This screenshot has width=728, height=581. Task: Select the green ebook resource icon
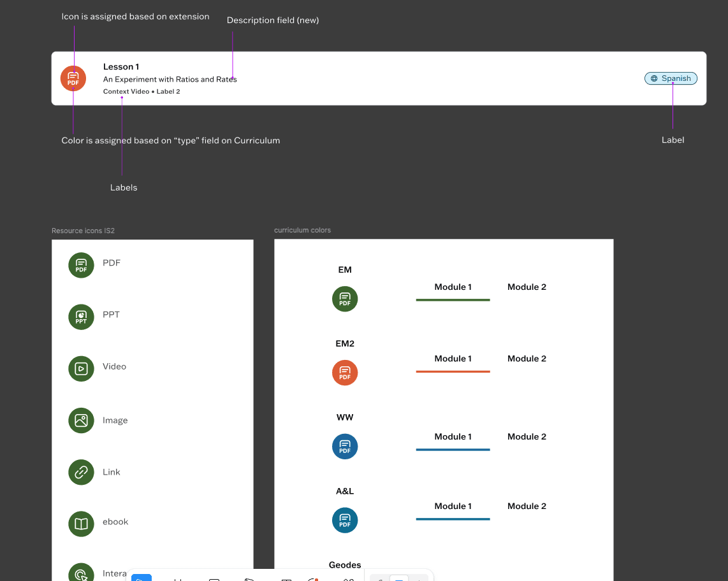coord(81,524)
